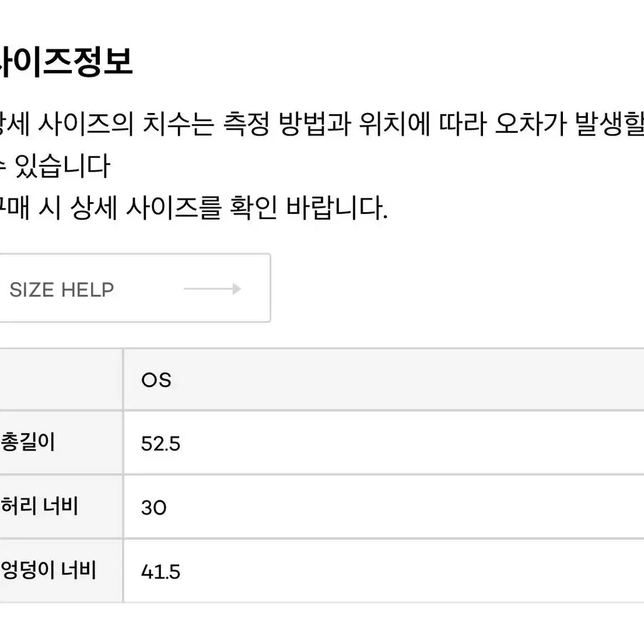Click the 41.5 hip width value
The width and height of the screenshot is (644, 644).
160,572
